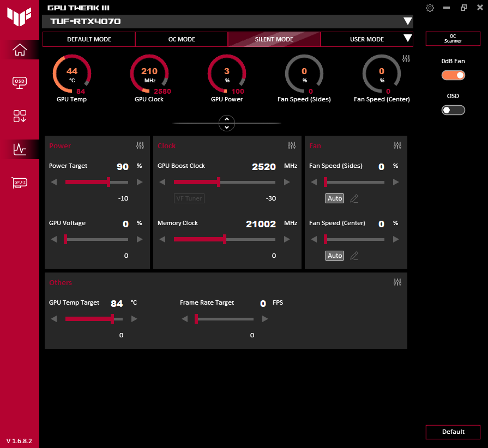Image resolution: width=488 pixels, height=448 pixels.
Task: Increase Memory Clock with right arrow
Action: click(x=287, y=239)
